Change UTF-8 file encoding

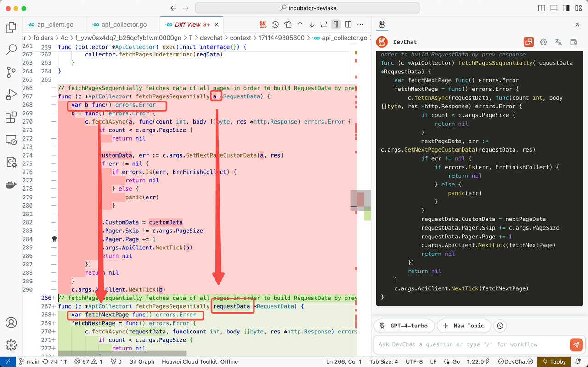(415, 362)
